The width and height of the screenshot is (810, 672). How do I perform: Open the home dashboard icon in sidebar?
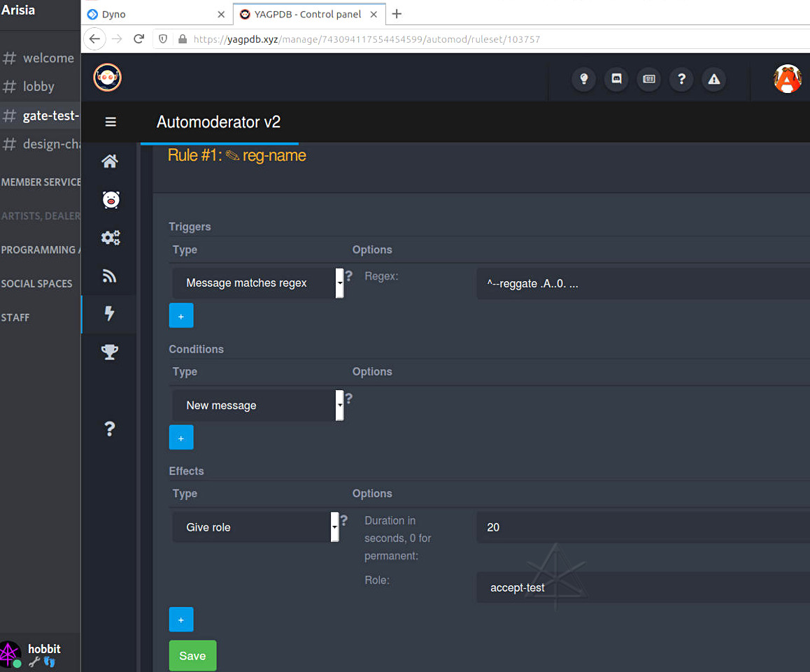110,162
